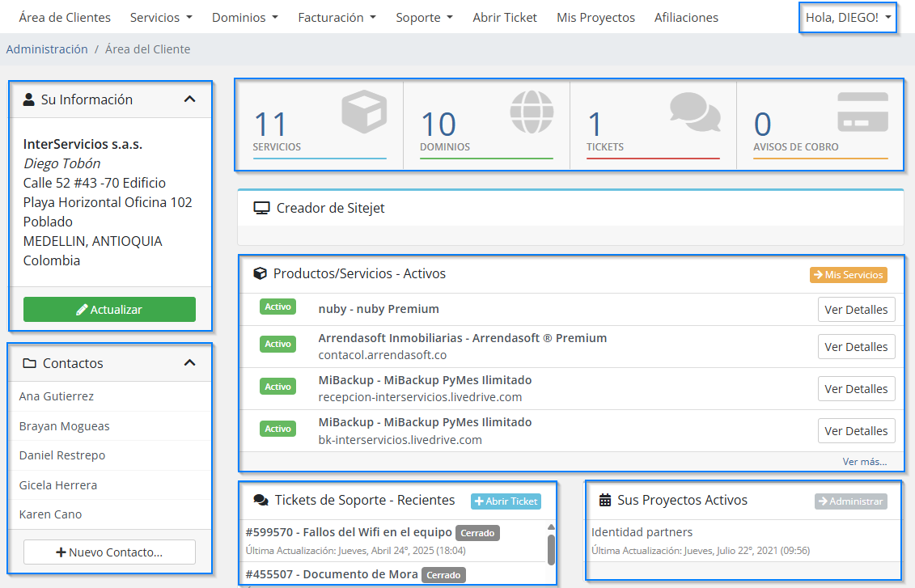
Task: Select contact Daniel Restrepo
Action: [x=62, y=455]
